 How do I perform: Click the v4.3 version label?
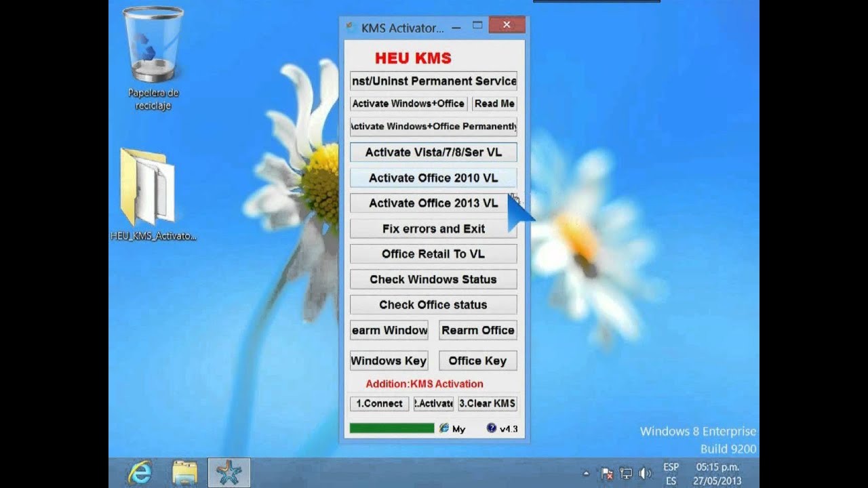tap(509, 429)
